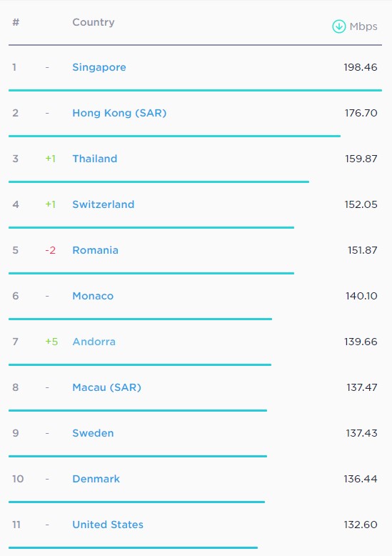Select the Thailand country link
The height and width of the screenshot is (556, 392).
tap(95, 159)
